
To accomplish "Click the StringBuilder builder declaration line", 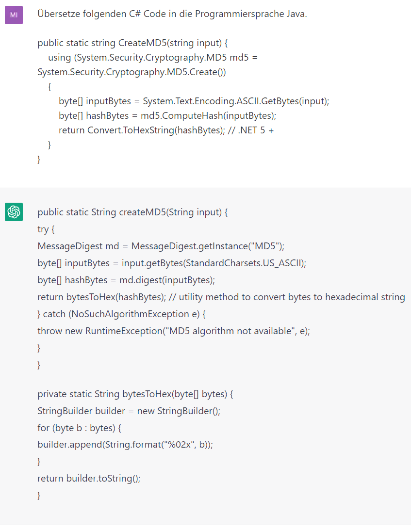I will click(x=129, y=411).
